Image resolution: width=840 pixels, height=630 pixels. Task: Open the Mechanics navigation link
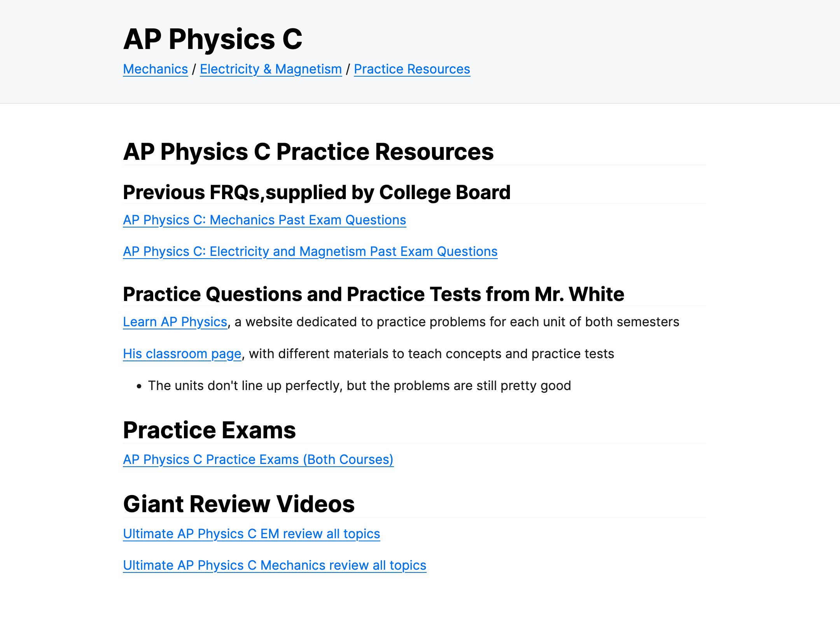[155, 69]
